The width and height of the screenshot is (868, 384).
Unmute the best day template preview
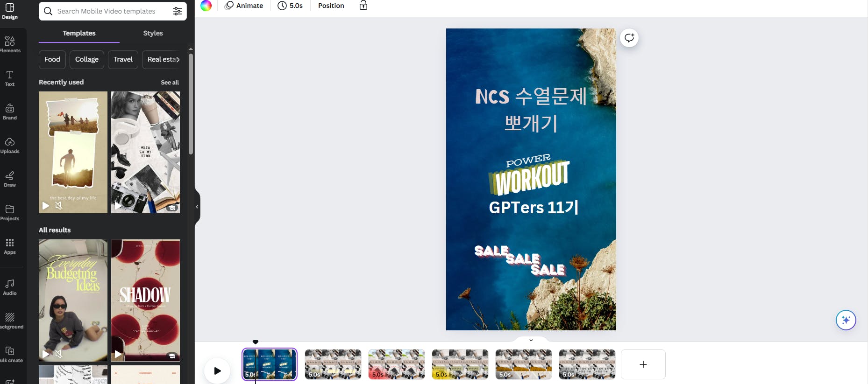pyautogui.click(x=58, y=206)
